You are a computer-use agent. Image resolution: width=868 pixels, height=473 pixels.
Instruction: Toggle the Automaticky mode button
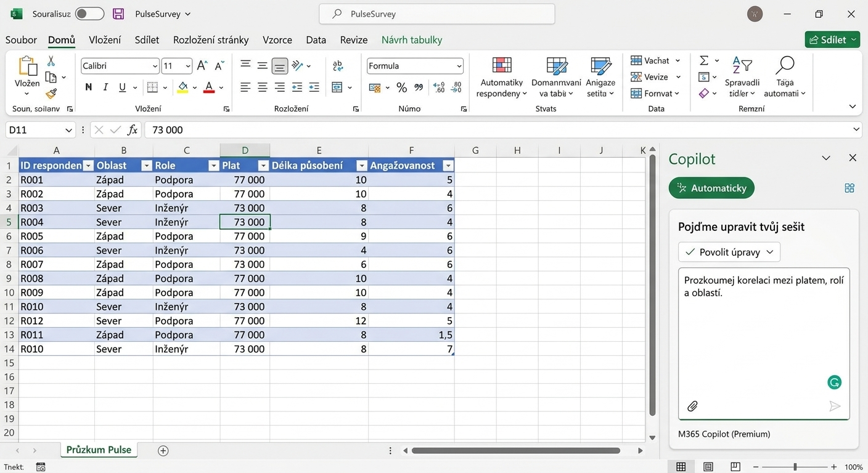click(711, 188)
